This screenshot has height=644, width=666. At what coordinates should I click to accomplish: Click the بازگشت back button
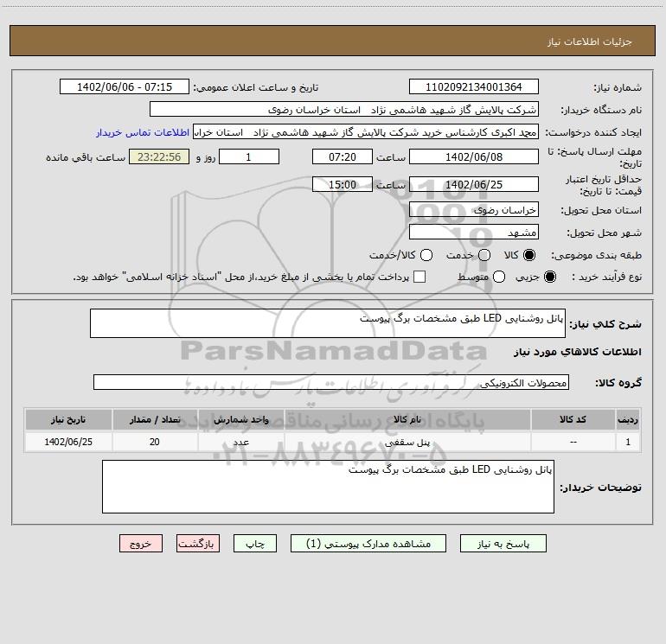(x=198, y=544)
